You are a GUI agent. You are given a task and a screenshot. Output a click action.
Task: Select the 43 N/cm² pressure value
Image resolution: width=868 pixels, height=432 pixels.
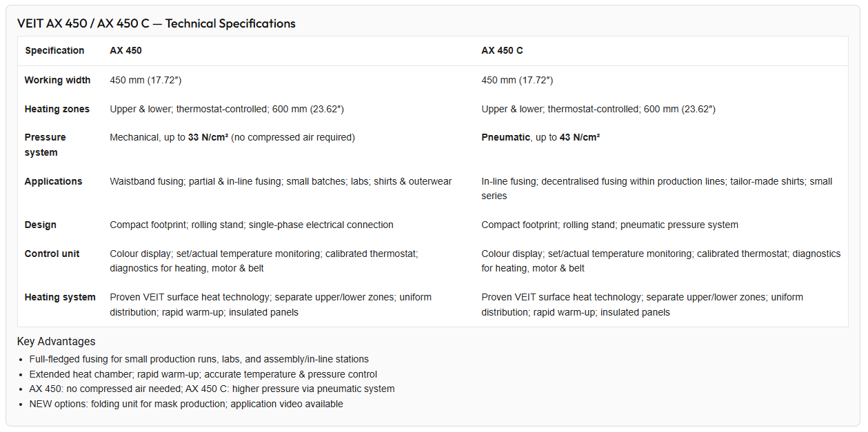580,137
